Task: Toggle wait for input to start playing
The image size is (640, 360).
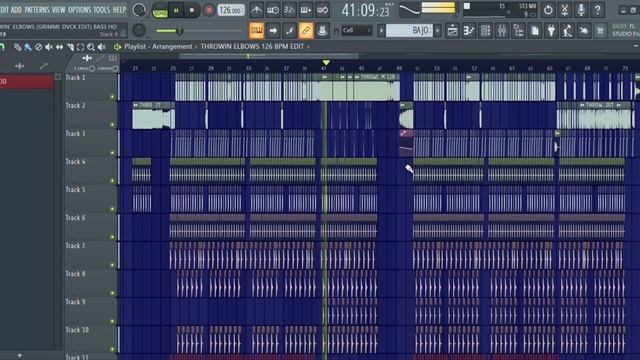Action: pyautogui.click(x=273, y=10)
